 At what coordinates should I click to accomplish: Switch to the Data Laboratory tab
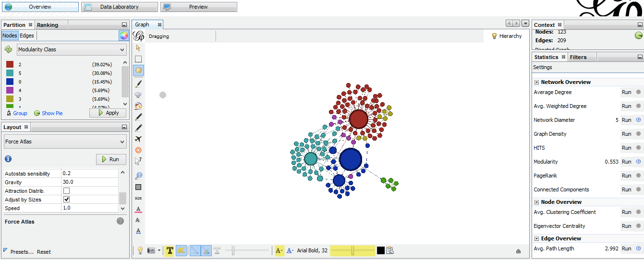[119, 7]
